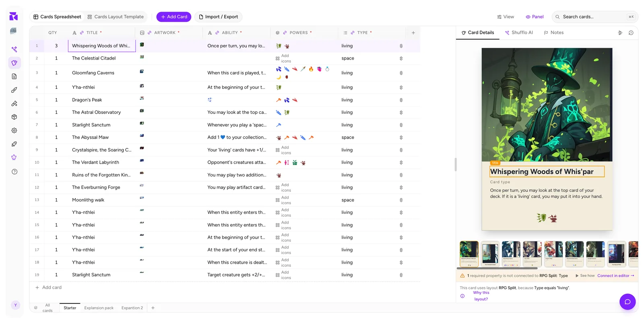Image resolution: width=644 pixels, height=318 pixels.
Task: Switch to Cards Layout Template tab
Action: [116, 17]
